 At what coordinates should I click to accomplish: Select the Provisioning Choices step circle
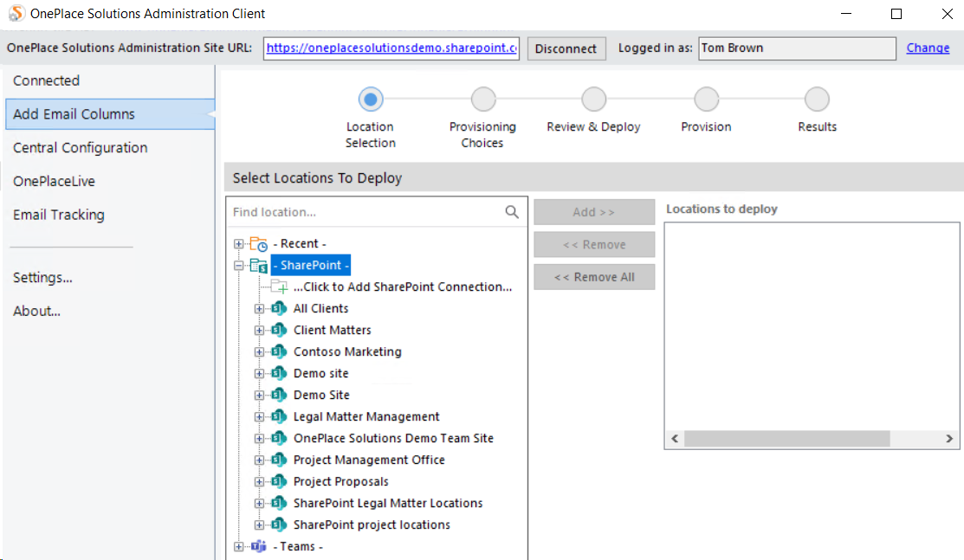pyautogui.click(x=483, y=99)
